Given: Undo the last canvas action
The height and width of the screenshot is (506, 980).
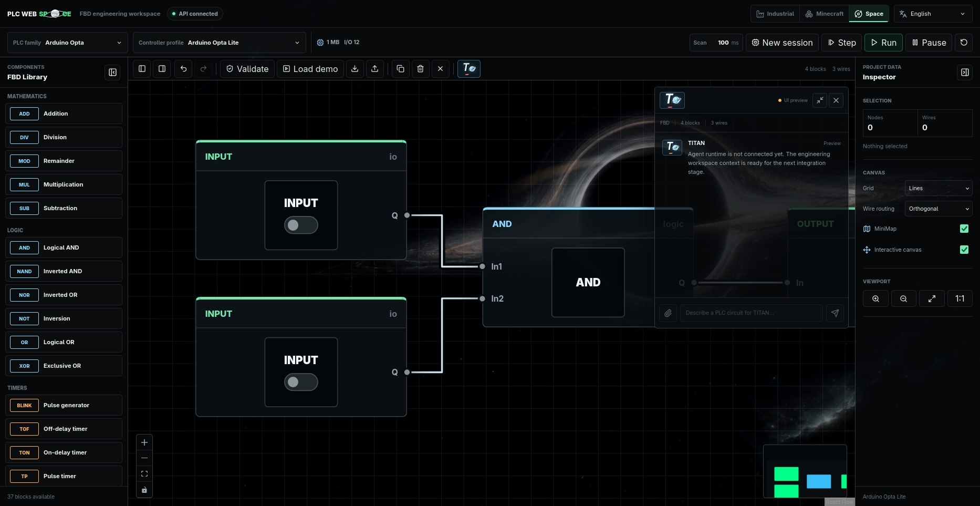Looking at the screenshot, I should [183, 69].
